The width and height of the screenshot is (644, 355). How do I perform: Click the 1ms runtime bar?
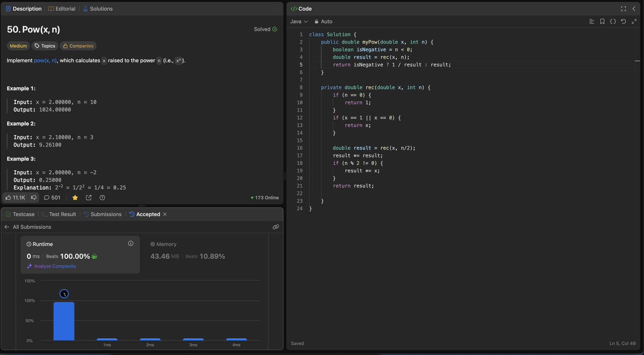107,339
